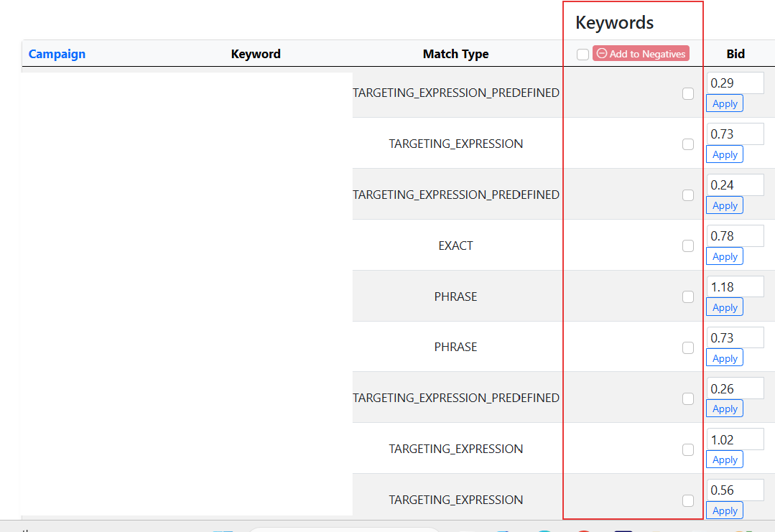The image size is (775, 532).
Task: Click Apply under the 1.02 bid
Action: pos(724,460)
